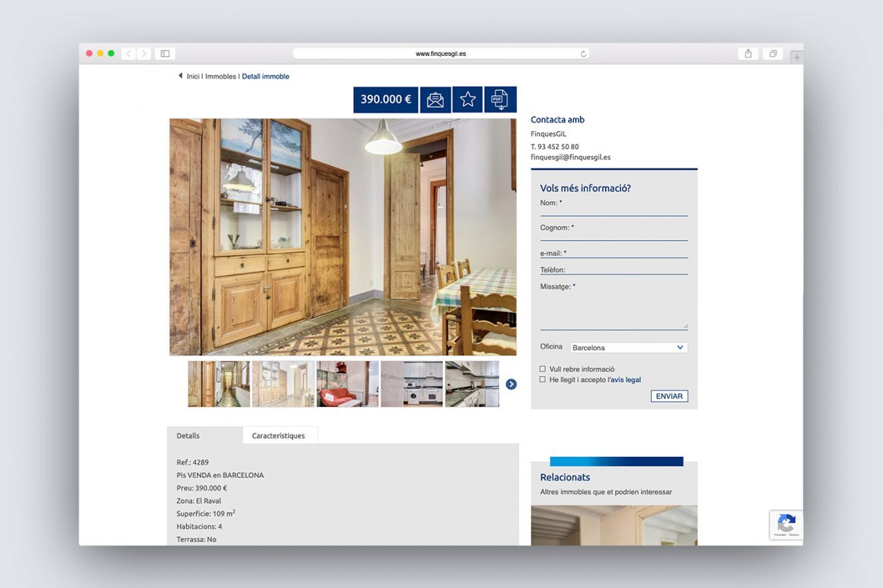The height and width of the screenshot is (588, 883).
Task: Click the browser share icon
Action: point(748,53)
